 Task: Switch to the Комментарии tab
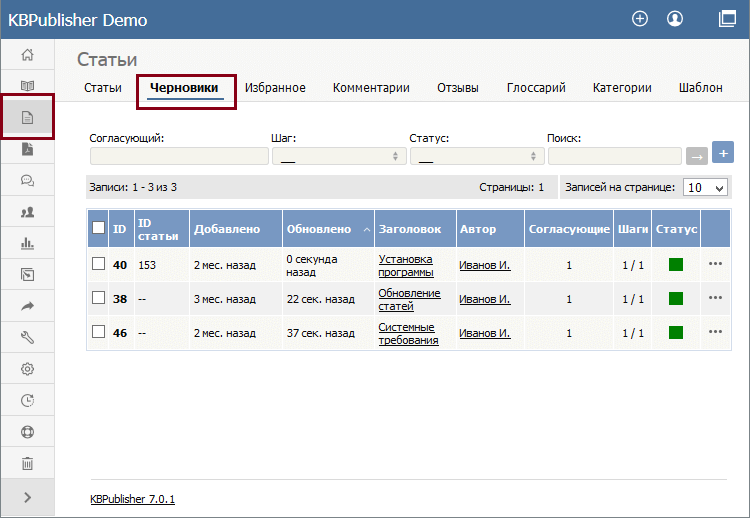click(x=371, y=88)
